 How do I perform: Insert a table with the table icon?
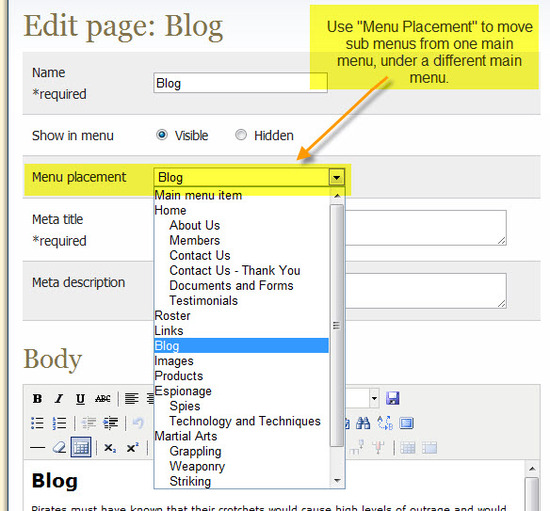coord(81,448)
